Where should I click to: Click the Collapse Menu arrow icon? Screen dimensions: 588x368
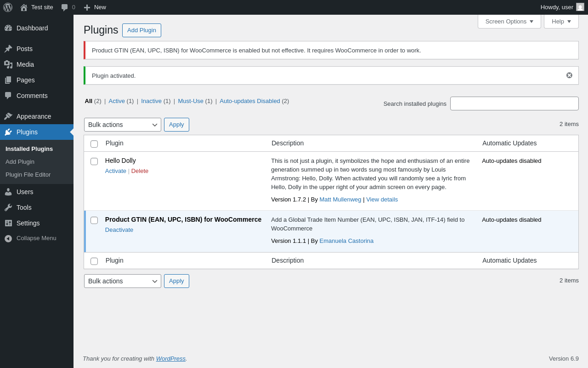click(8, 238)
